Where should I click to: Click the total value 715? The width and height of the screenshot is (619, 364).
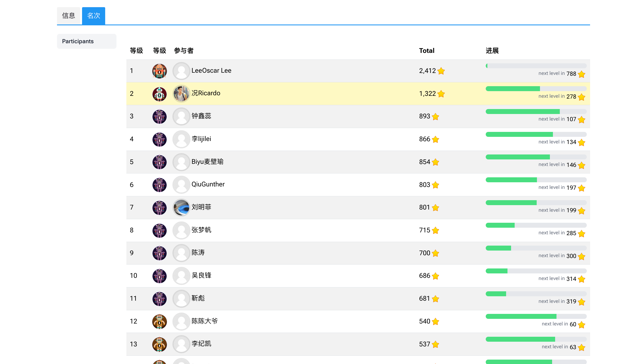(x=424, y=230)
